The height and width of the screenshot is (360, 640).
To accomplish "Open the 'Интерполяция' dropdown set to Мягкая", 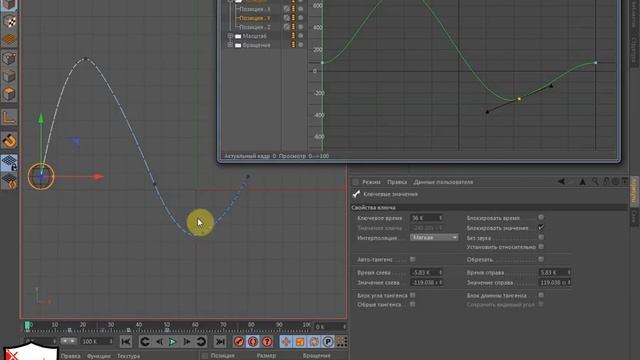I will click(x=434, y=237).
